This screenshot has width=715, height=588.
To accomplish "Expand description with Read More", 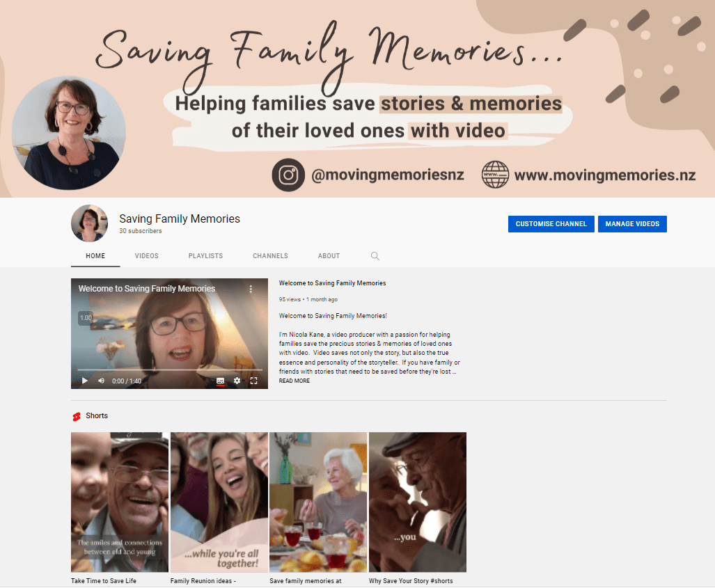I will 294,381.
